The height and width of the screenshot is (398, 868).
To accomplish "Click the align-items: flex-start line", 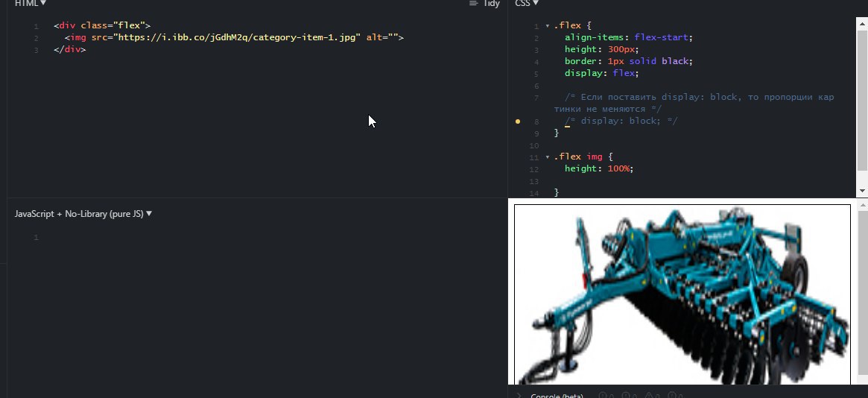I will pyautogui.click(x=629, y=38).
